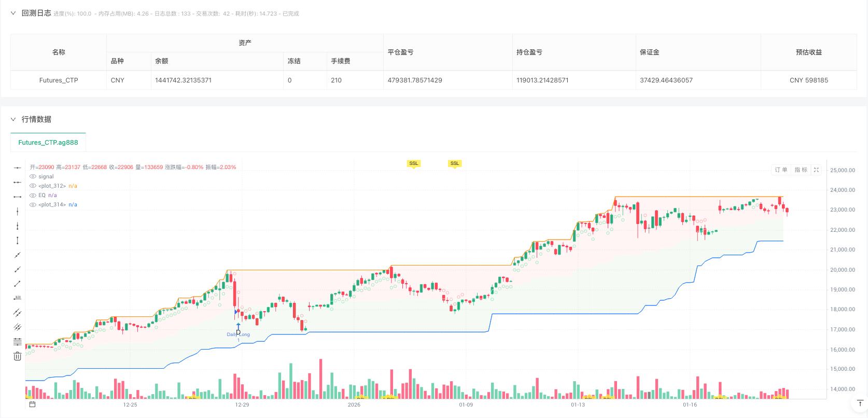Select the vertical segment drawing tool
868x418 pixels.
(x=17, y=240)
